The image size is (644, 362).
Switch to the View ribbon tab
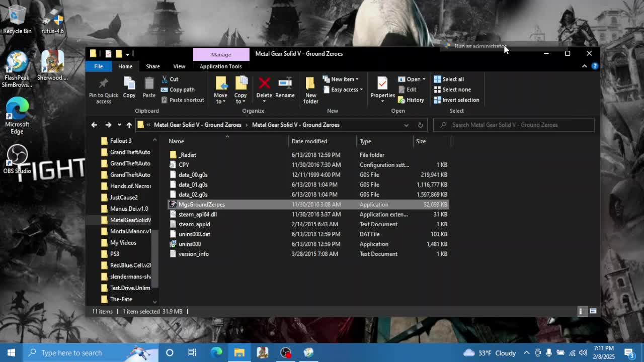click(179, 66)
